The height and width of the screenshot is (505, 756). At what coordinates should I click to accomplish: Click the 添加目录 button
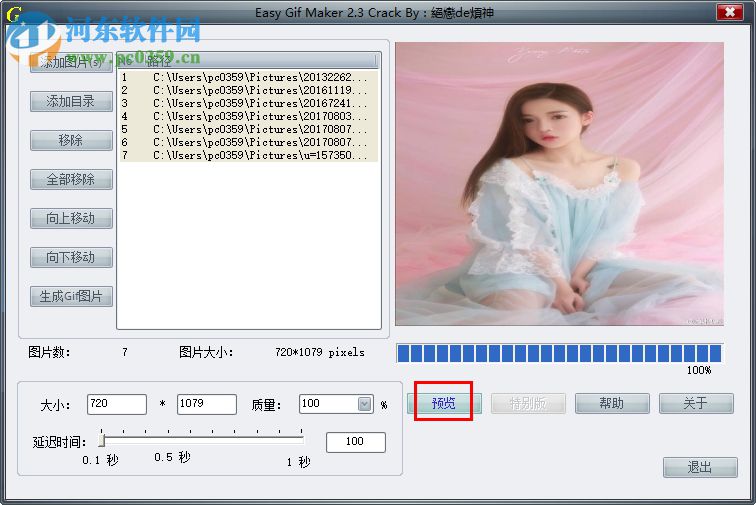[71, 101]
